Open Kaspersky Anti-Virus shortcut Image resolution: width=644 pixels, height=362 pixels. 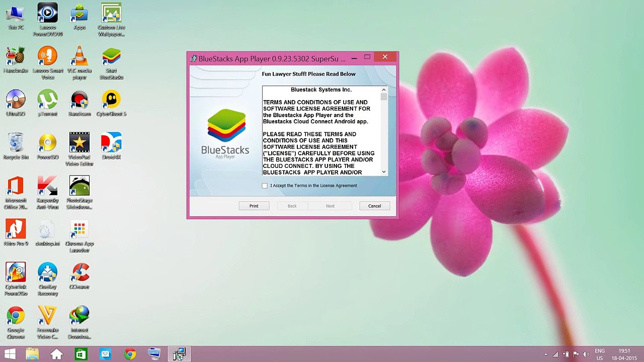coord(48,193)
